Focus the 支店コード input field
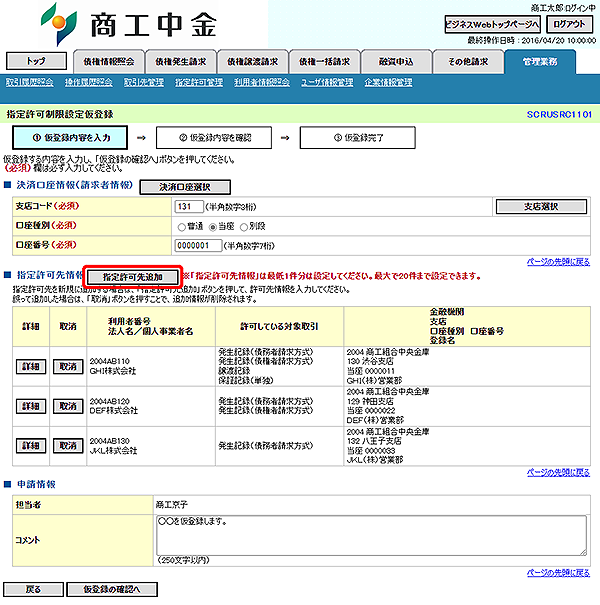Screen dimensions: 600x605 (189, 206)
